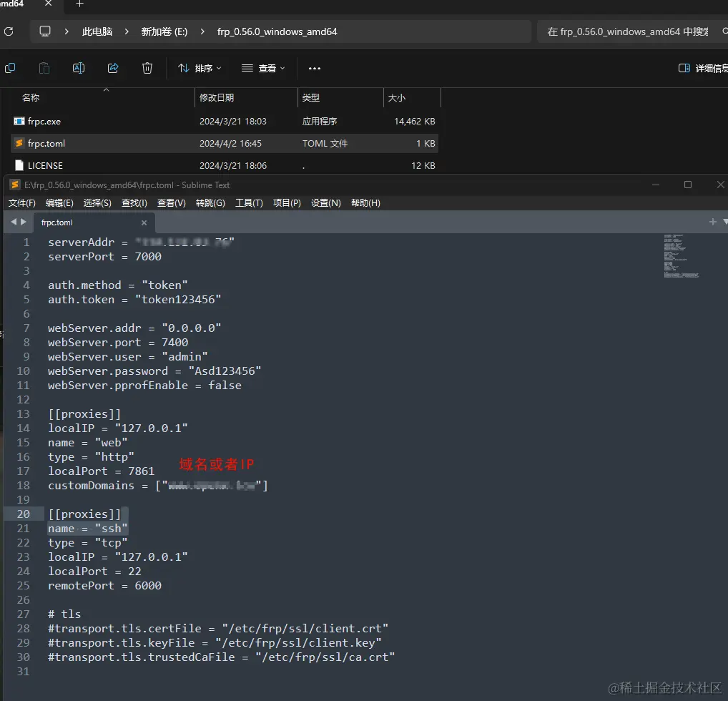
Task: Select the LICENSE file row
Action: pos(225,166)
